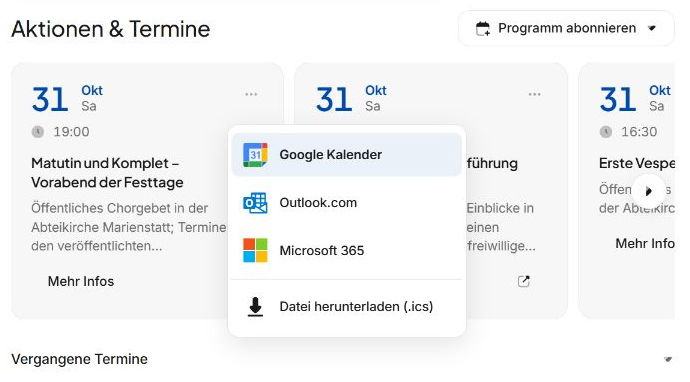Image resolution: width=690 pixels, height=382 pixels.
Task: Open the Programm abonnieren dropdown
Action: pyautogui.click(x=566, y=29)
